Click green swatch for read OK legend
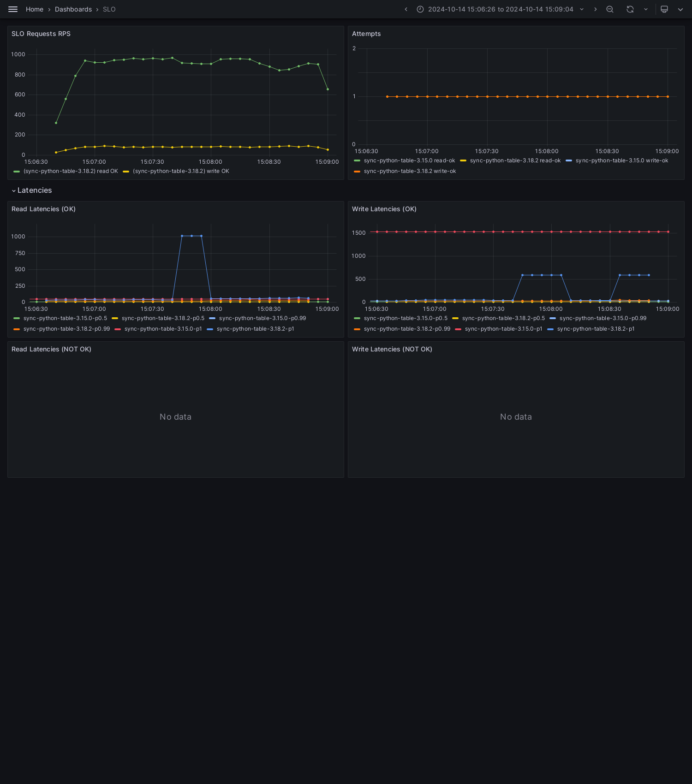This screenshot has height=784, width=692. [17, 171]
